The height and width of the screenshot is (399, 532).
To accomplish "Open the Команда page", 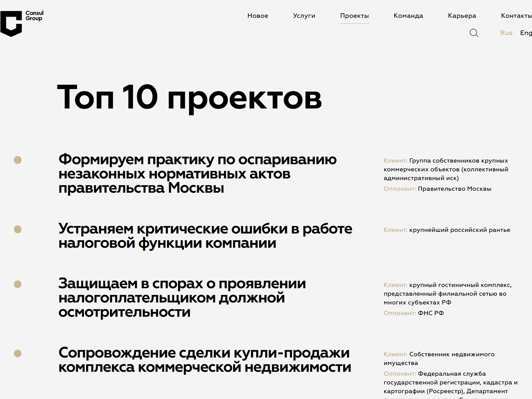I will click(408, 16).
